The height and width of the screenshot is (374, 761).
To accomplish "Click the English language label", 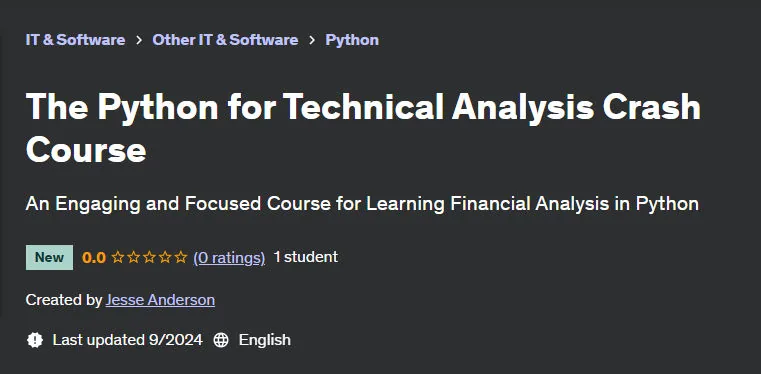I will (265, 340).
